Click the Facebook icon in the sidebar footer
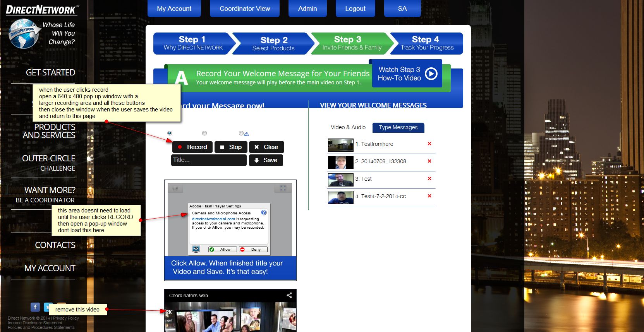 35,307
